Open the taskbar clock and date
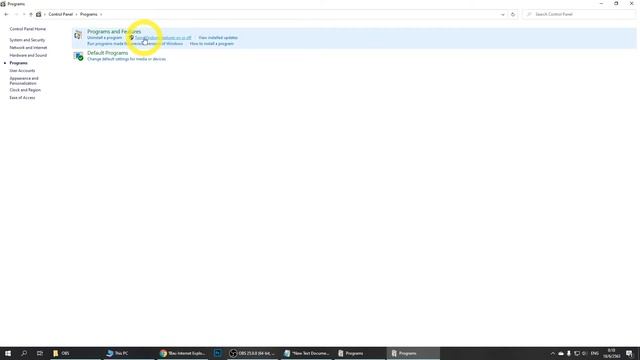This screenshot has width=640, height=360. coord(611,353)
